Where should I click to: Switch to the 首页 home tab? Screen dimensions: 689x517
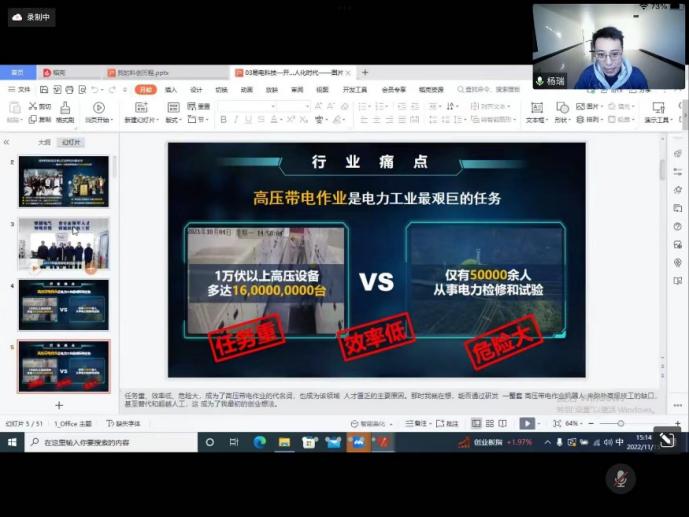tap(18, 72)
